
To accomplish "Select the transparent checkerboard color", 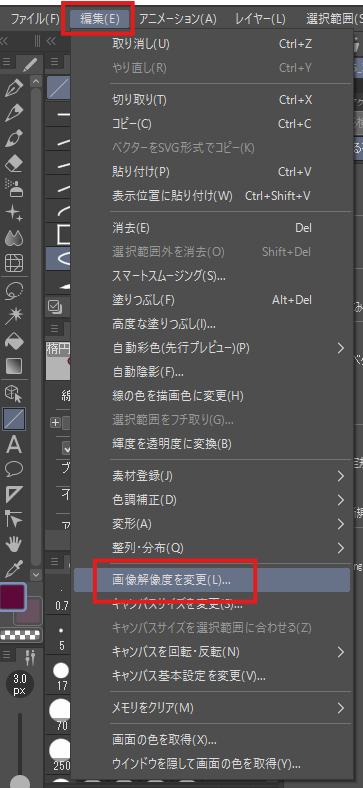I will point(20,635).
